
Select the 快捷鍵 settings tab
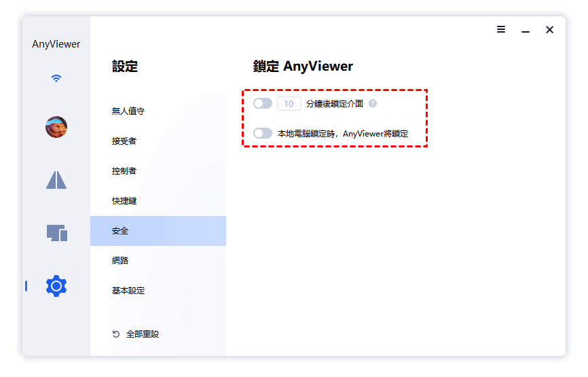tap(158, 201)
